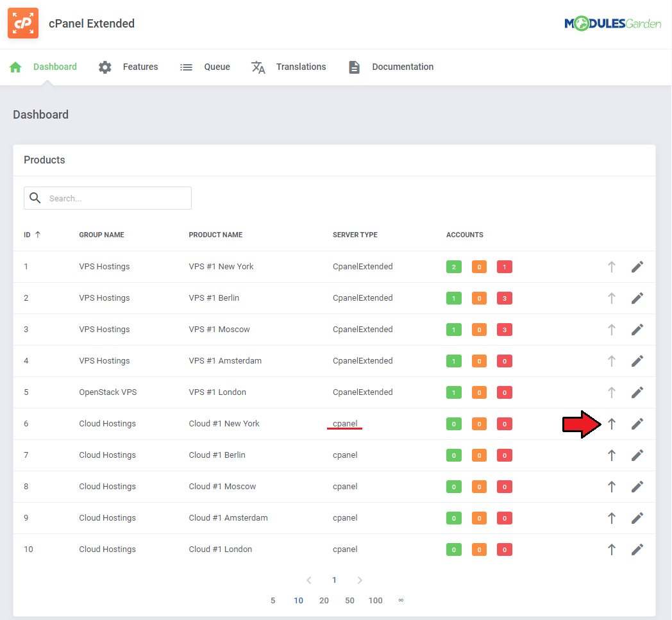Click Cloud Hostings group in row 10
672x620 pixels.
[x=107, y=549]
